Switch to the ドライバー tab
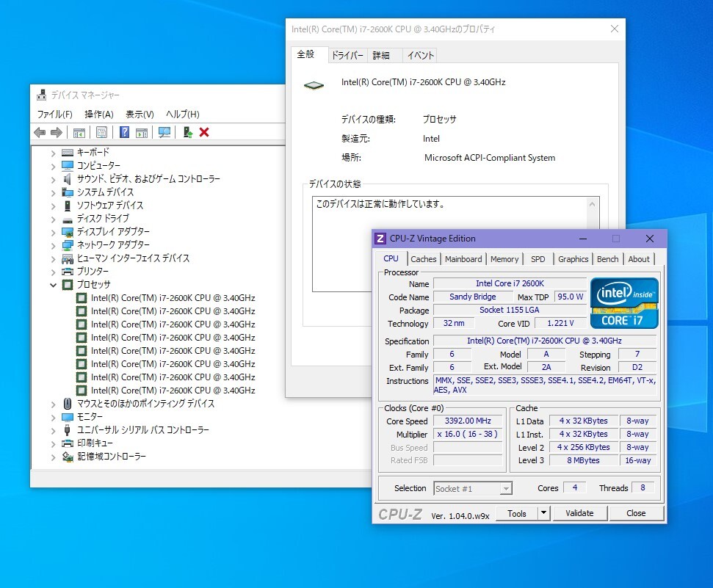This screenshot has width=713, height=588. (x=347, y=56)
